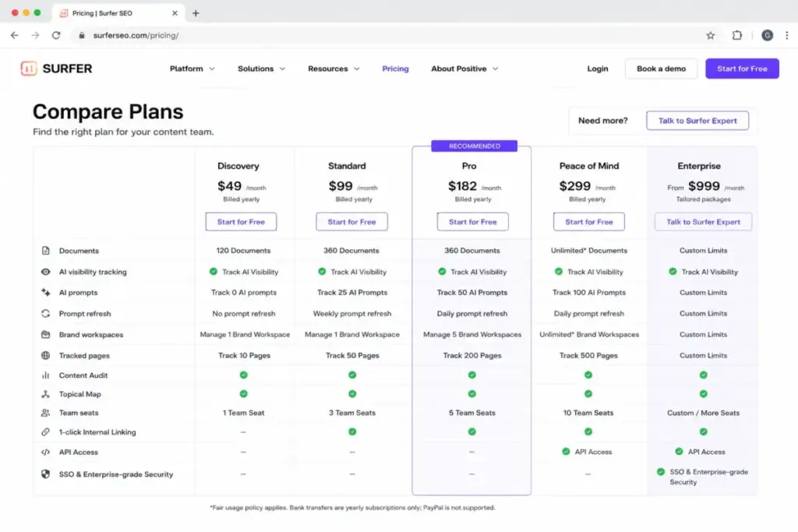Click Weekly prompt refresh cell
The height and width of the screenshot is (532, 798).
(352, 313)
